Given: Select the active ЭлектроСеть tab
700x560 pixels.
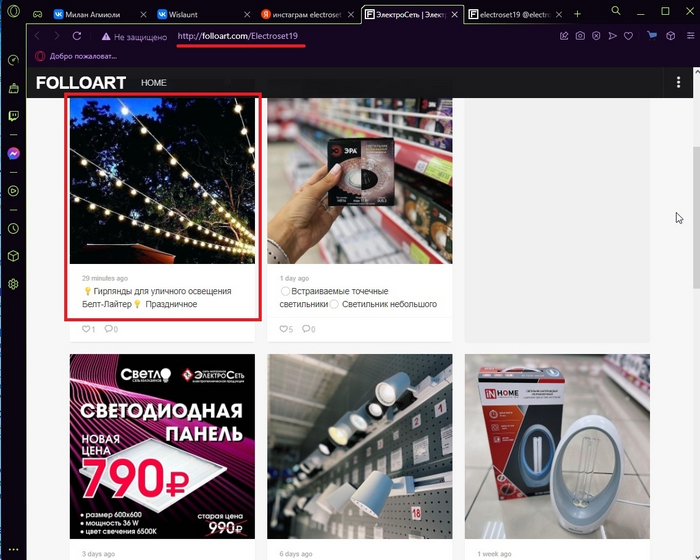Looking at the screenshot, I should click(411, 14).
